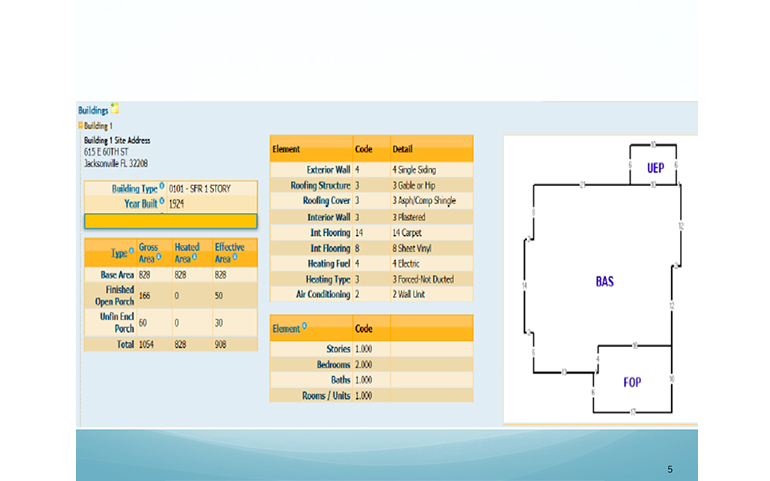The width and height of the screenshot is (770, 481).
Task: Click the Type column info icon
Action: tap(131, 251)
